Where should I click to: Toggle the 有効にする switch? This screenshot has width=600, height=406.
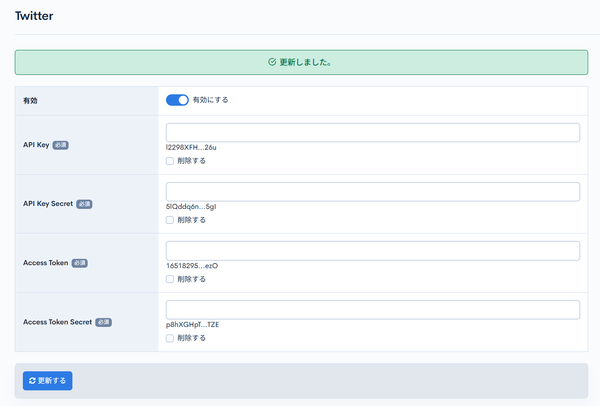[x=177, y=100]
